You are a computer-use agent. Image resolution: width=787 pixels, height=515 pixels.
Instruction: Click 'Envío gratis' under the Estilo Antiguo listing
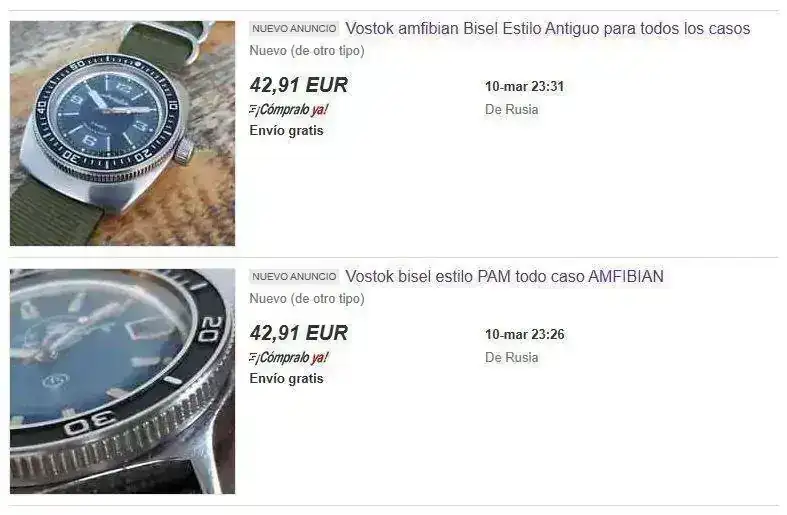pyautogui.click(x=287, y=131)
